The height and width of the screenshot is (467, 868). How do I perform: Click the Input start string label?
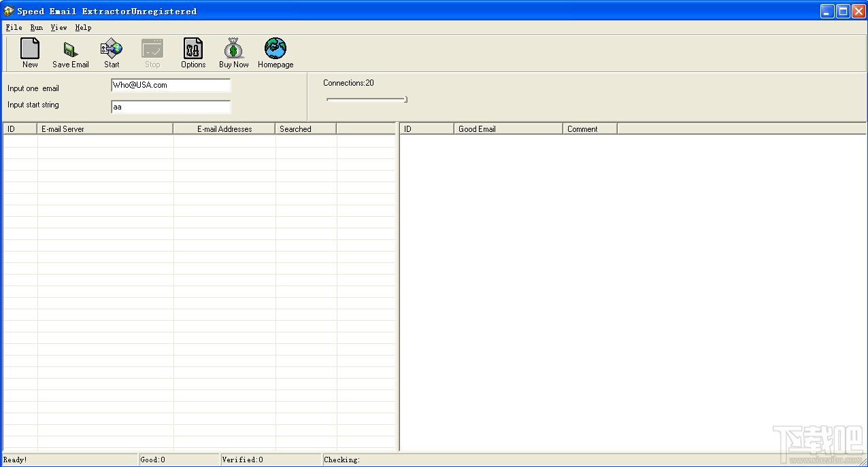point(33,105)
